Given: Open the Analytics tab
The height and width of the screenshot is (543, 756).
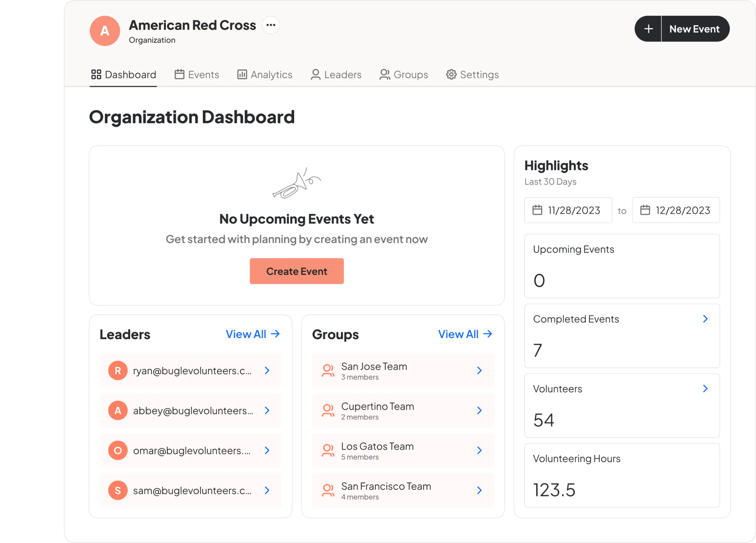Looking at the screenshot, I should 265,75.
